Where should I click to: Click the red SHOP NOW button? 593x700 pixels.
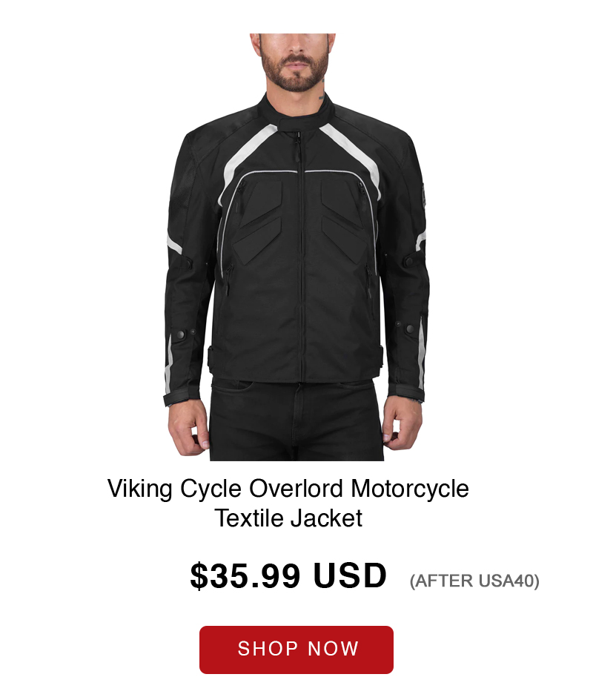tap(296, 649)
